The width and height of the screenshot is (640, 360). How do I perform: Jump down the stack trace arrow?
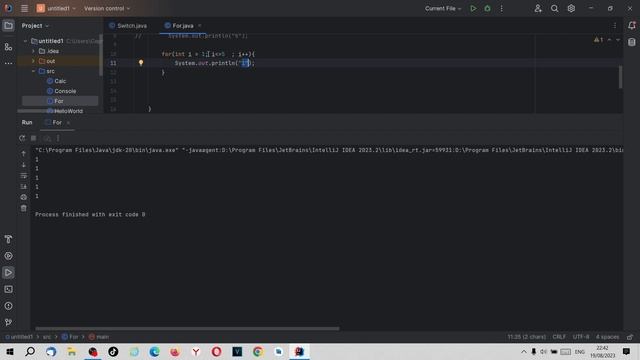click(x=24, y=164)
